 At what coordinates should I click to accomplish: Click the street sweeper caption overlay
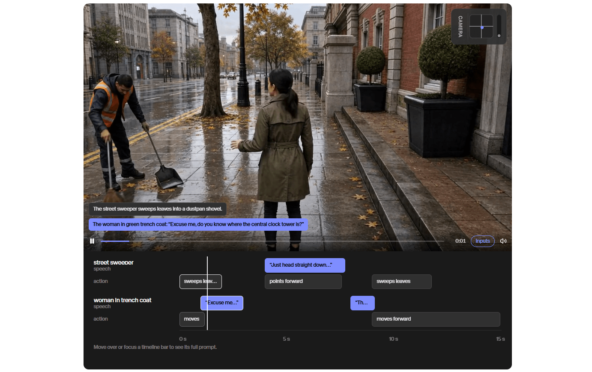coord(157,209)
